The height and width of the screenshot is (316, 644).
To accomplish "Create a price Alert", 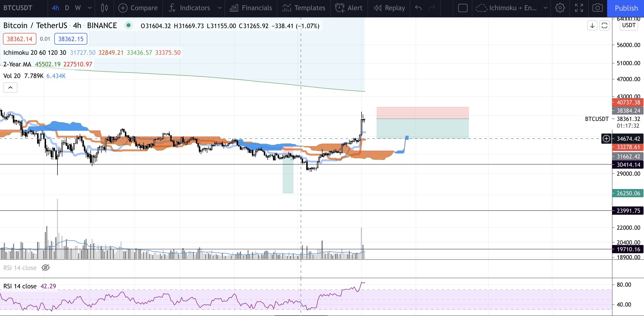I will tap(349, 8).
